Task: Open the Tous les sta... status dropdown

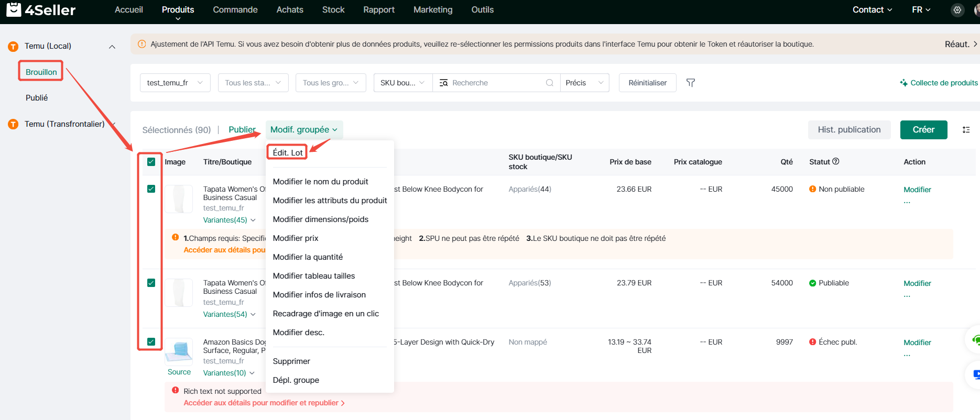Action: tap(253, 83)
